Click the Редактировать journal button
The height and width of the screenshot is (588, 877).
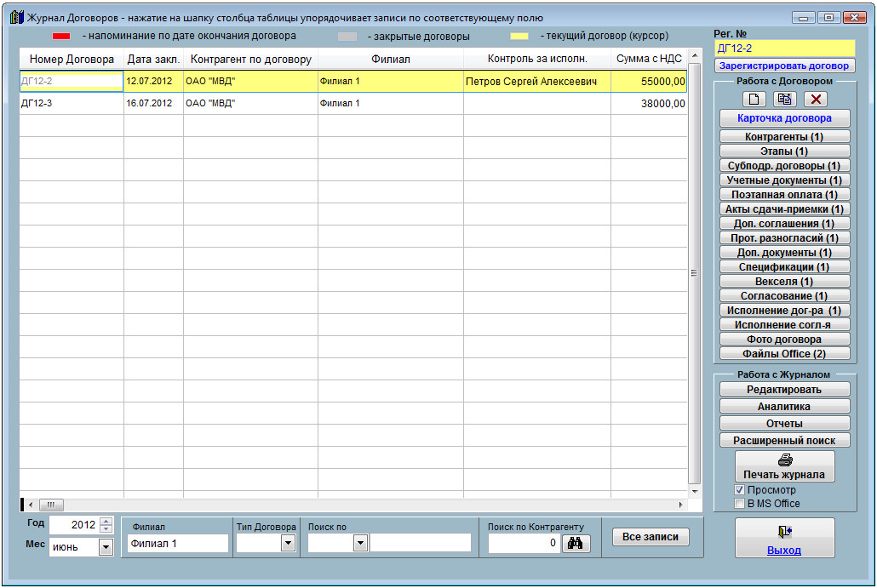click(x=784, y=390)
